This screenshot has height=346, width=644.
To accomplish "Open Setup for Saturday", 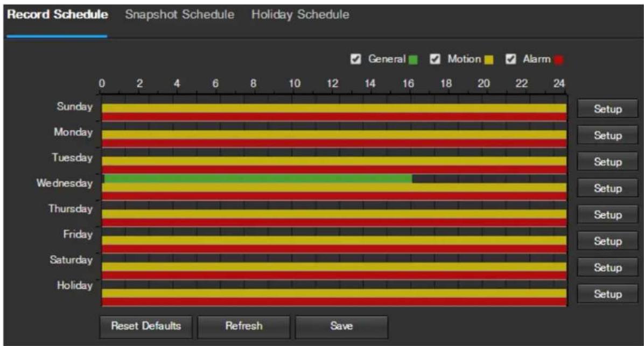I will coord(607,267).
